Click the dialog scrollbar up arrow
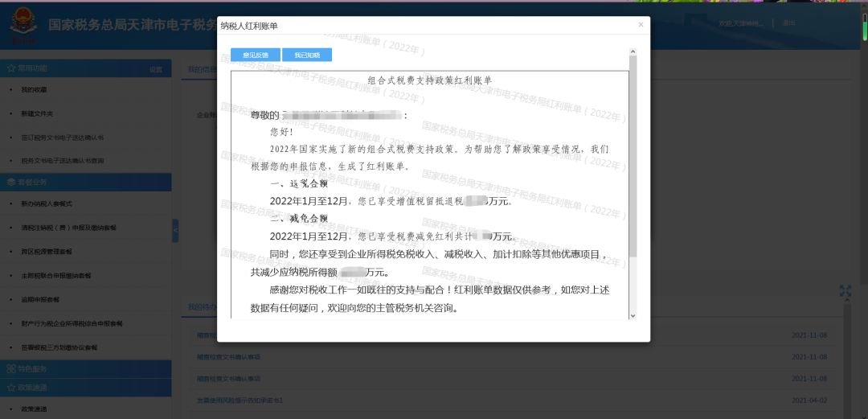Screen dimensions: 868x419 click(x=633, y=53)
